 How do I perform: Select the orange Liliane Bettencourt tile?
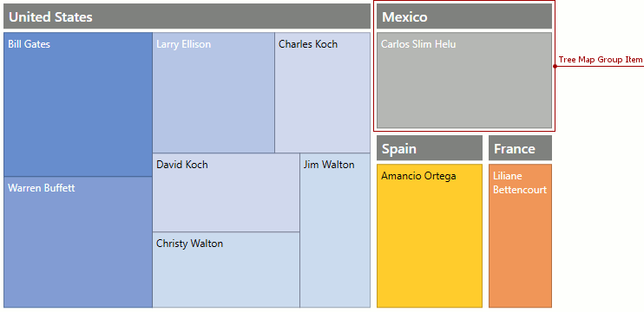click(x=521, y=236)
